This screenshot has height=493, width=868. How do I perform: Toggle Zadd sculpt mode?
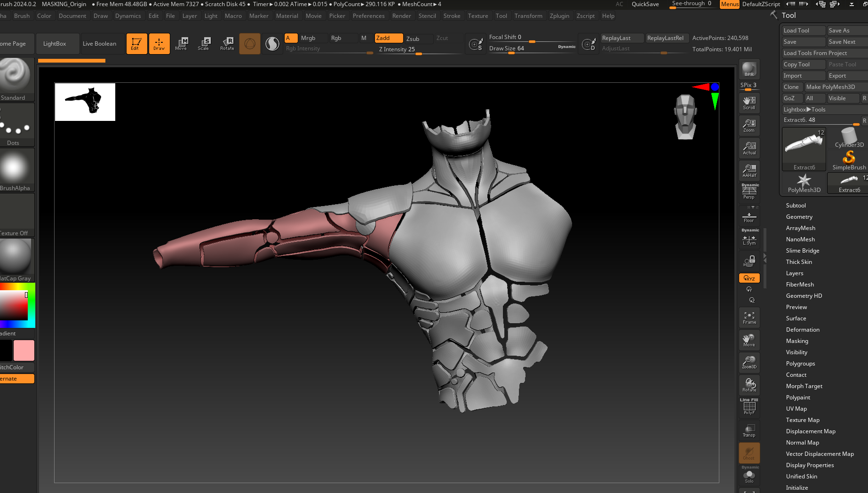click(389, 38)
